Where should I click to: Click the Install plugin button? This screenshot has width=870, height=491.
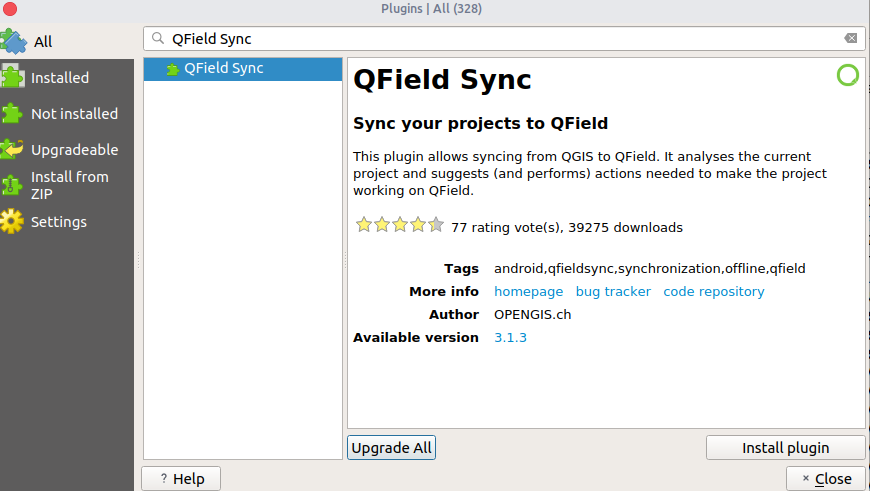(786, 448)
